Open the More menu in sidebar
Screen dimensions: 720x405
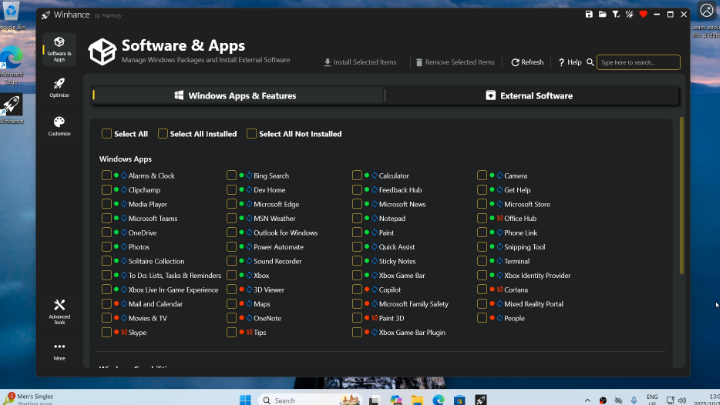[x=59, y=351]
